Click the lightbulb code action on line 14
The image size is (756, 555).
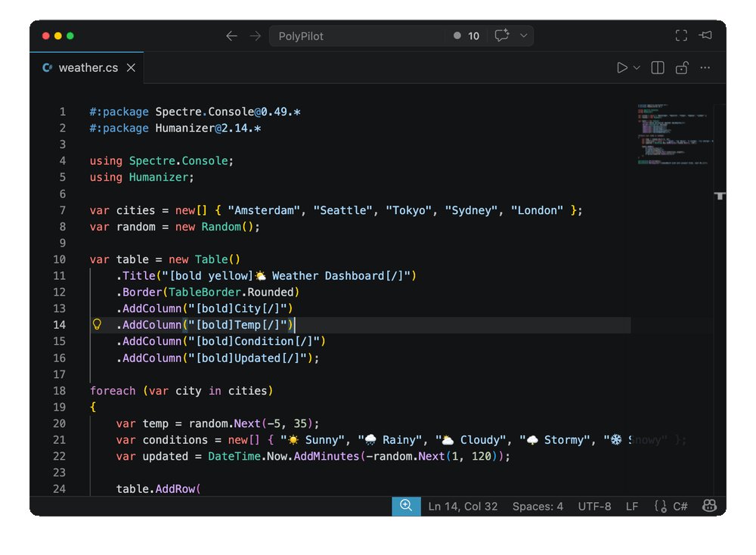point(96,324)
